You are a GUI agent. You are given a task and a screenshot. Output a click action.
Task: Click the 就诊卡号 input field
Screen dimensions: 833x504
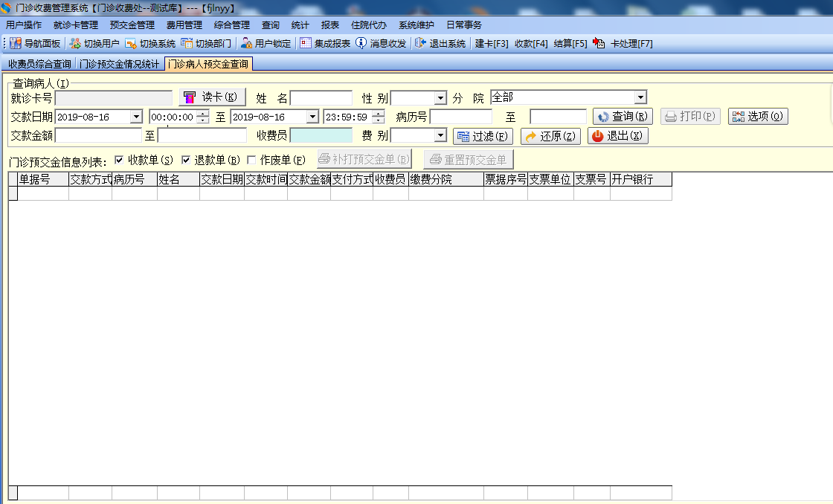pyautogui.click(x=114, y=98)
